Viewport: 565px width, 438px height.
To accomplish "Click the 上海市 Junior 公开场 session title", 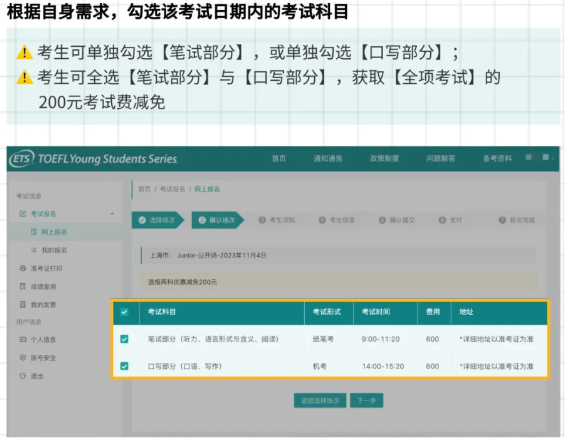I will pos(208,255).
